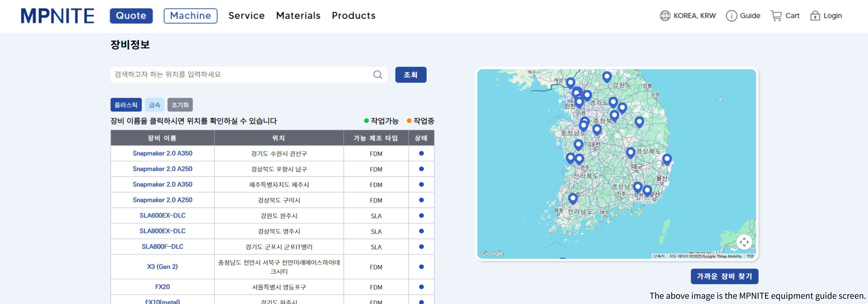This screenshot has width=868, height=304.
Task: Click the map pin near 강원도 label
Action: (x=606, y=77)
